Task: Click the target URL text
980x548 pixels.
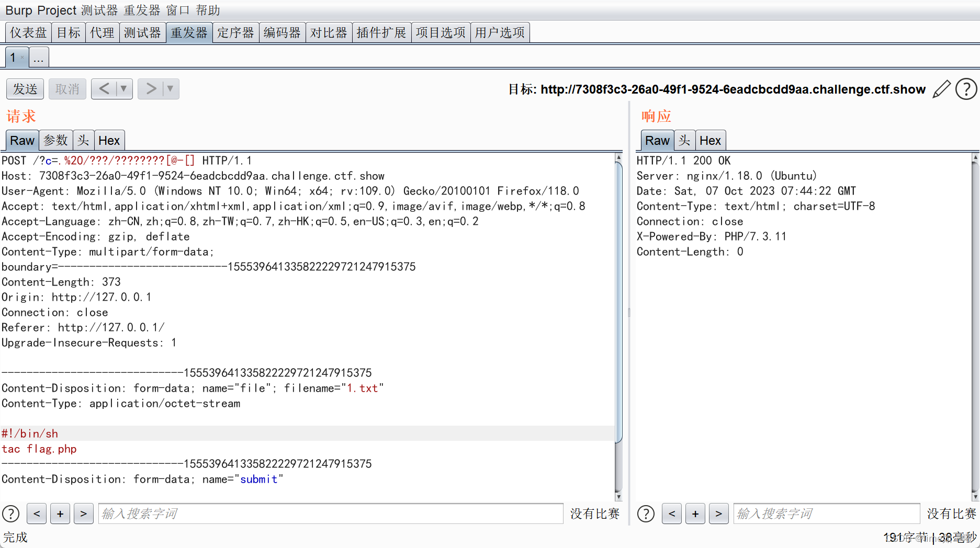Action: point(733,89)
